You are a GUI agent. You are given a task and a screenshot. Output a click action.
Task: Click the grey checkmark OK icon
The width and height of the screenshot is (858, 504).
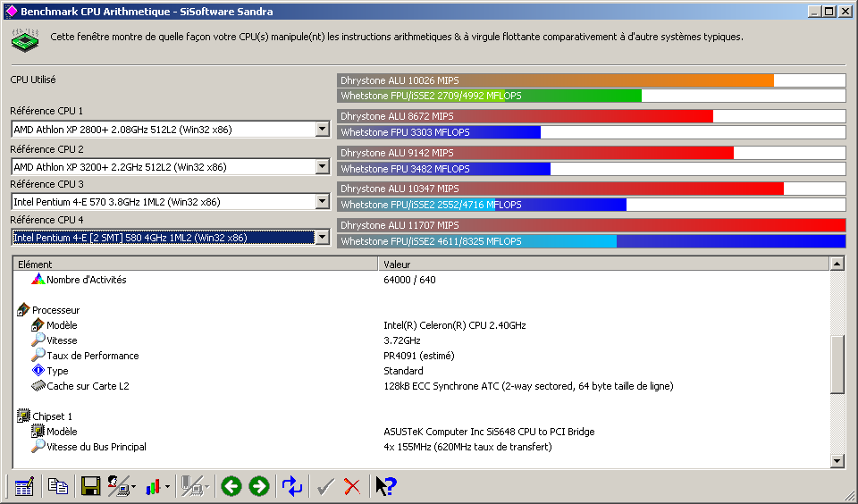[325, 486]
